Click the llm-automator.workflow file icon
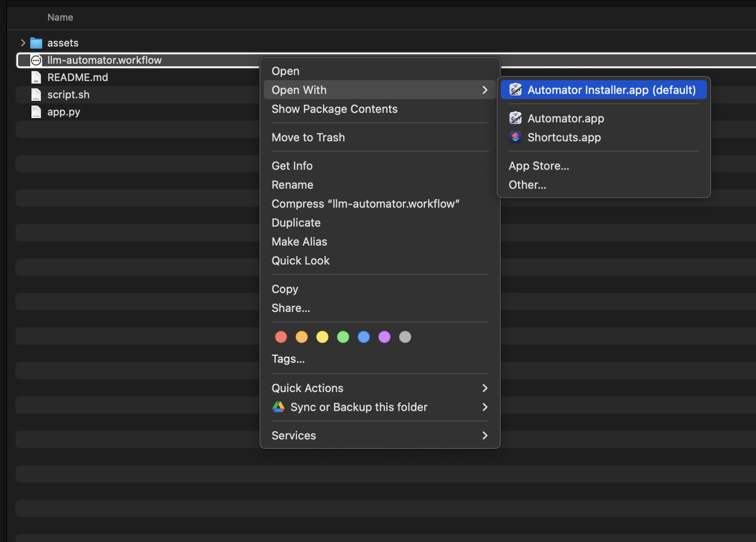Viewport: 756px width, 542px height. 36,60
